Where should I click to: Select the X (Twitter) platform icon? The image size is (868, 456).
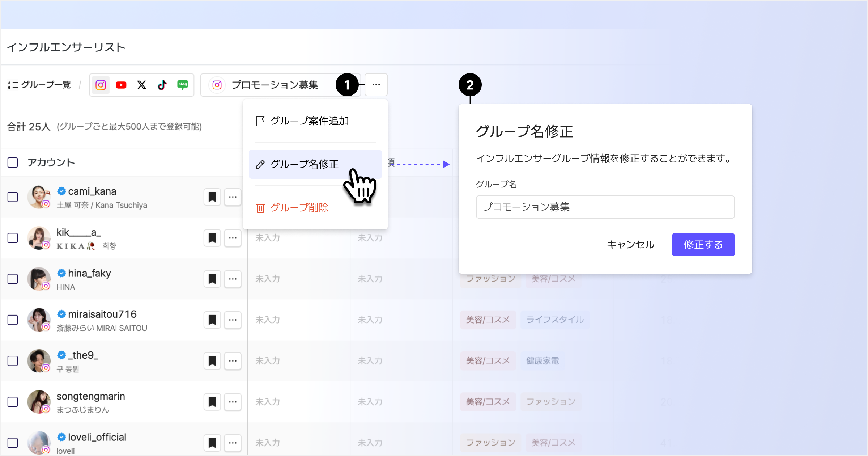[x=142, y=85]
